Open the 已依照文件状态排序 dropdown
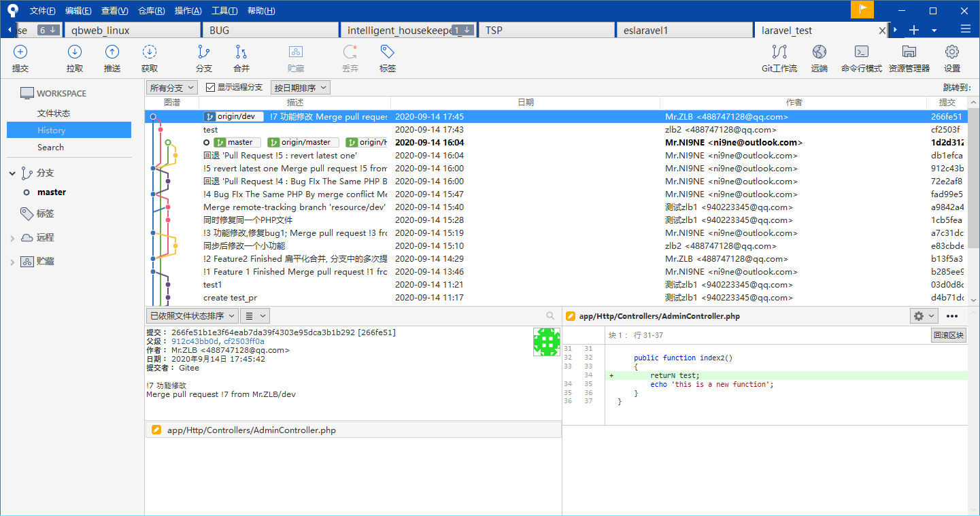The height and width of the screenshot is (516, 980). 192,316
